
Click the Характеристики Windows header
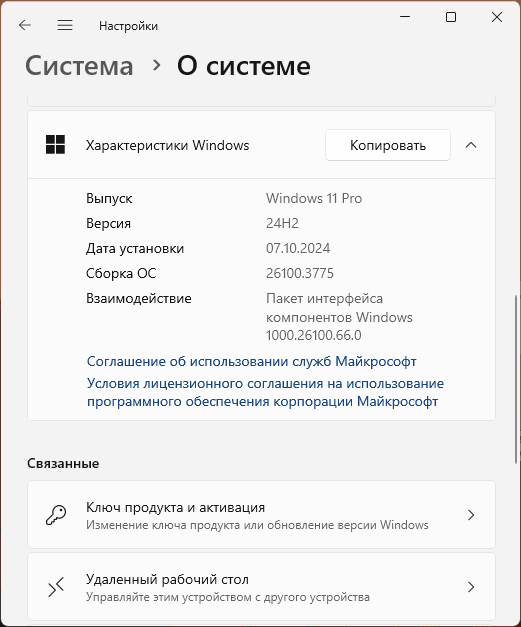(261, 145)
